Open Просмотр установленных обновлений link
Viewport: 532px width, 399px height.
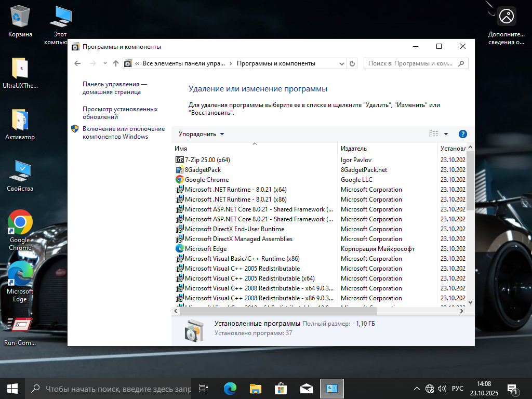[119, 113]
